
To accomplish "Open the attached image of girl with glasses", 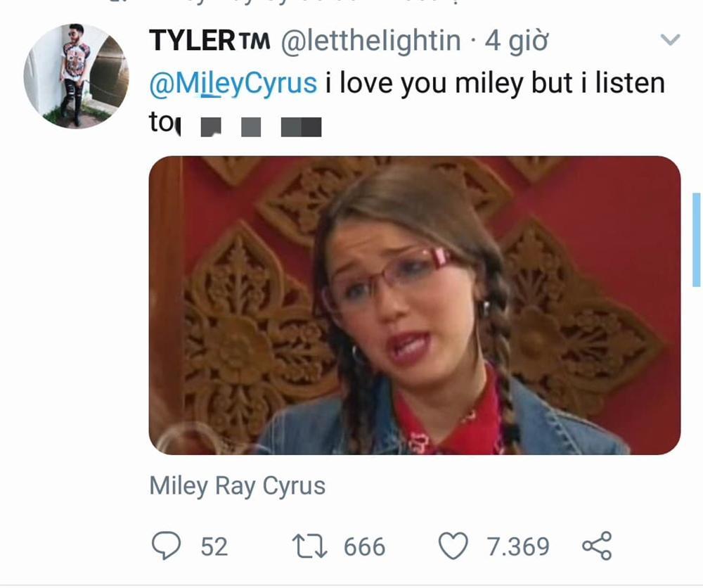I will 414,305.
